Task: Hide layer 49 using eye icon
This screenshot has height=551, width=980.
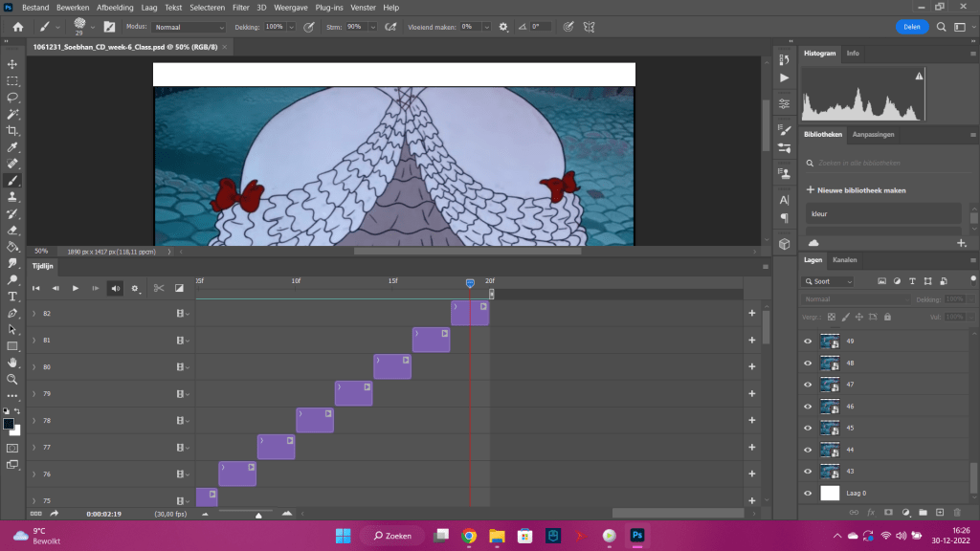Action: coord(808,342)
